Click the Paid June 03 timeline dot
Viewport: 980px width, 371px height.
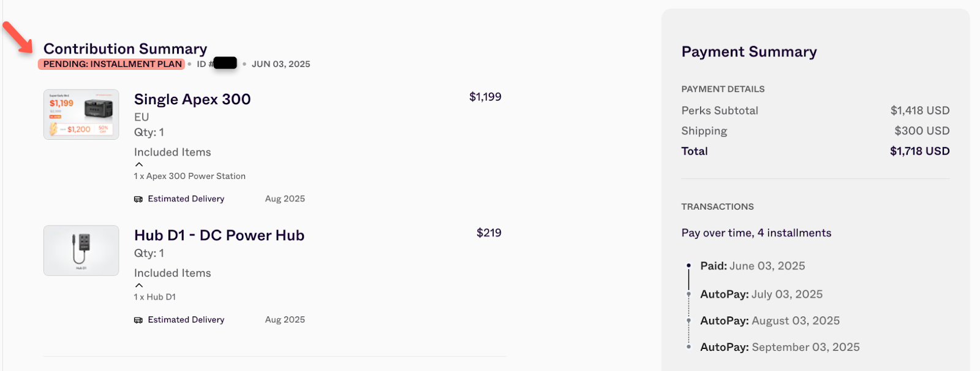click(x=688, y=266)
